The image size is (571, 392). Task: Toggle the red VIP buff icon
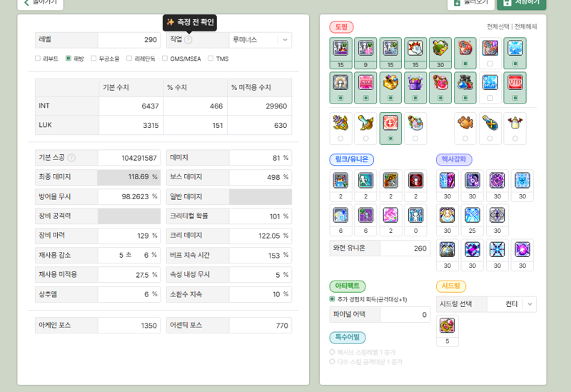(515, 87)
